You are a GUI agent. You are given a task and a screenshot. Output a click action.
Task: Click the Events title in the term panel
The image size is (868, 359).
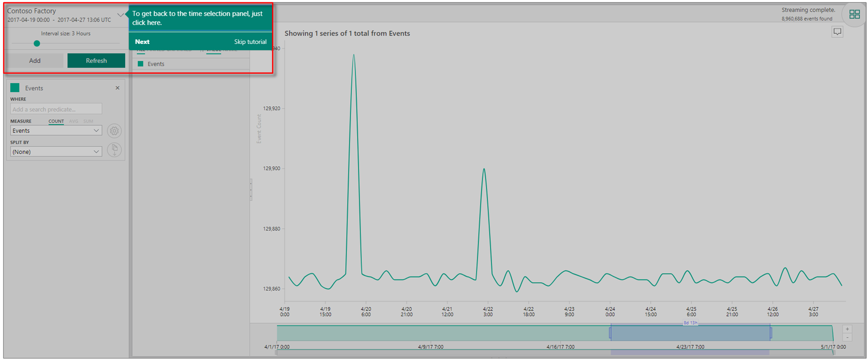[x=34, y=88]
